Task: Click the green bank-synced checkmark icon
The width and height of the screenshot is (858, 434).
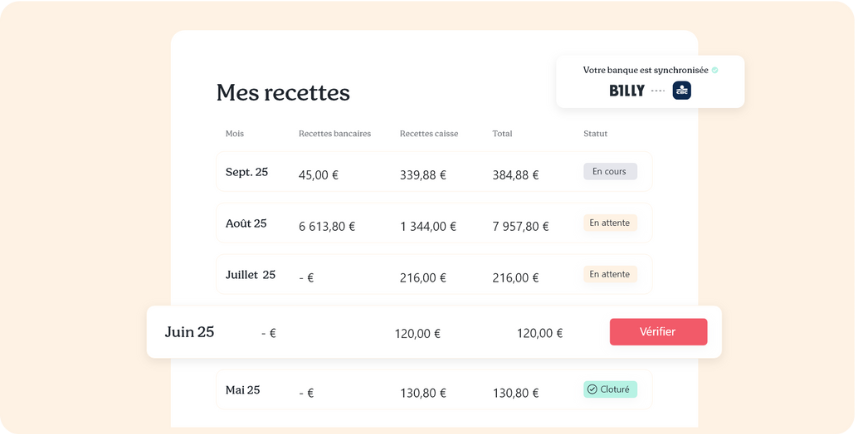Action: coord(715,70)
